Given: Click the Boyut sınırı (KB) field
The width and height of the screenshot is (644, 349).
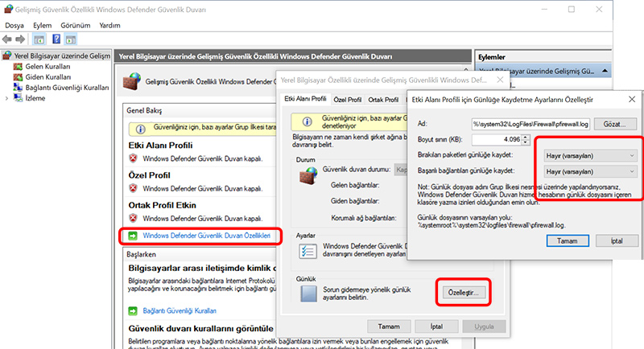Looking at the screenshot, I should (x=497, y=139).
